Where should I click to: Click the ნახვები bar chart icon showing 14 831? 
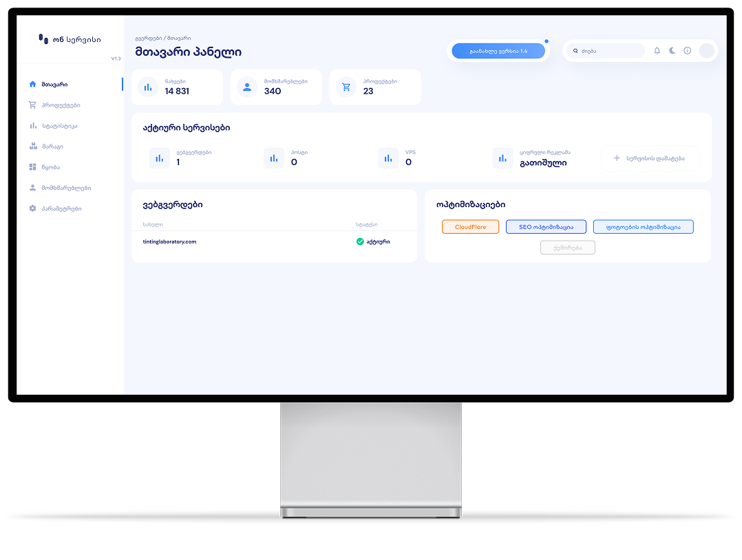coord(147,87)
